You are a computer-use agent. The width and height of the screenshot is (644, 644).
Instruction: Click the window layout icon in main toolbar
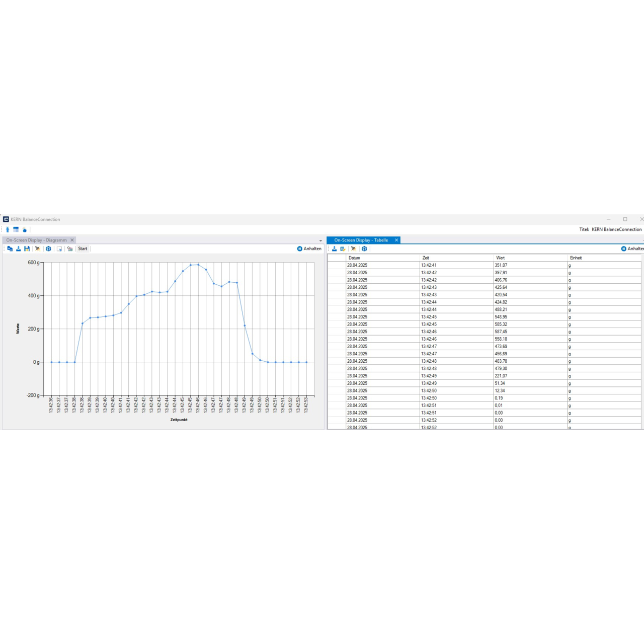(x=16, y=229)
